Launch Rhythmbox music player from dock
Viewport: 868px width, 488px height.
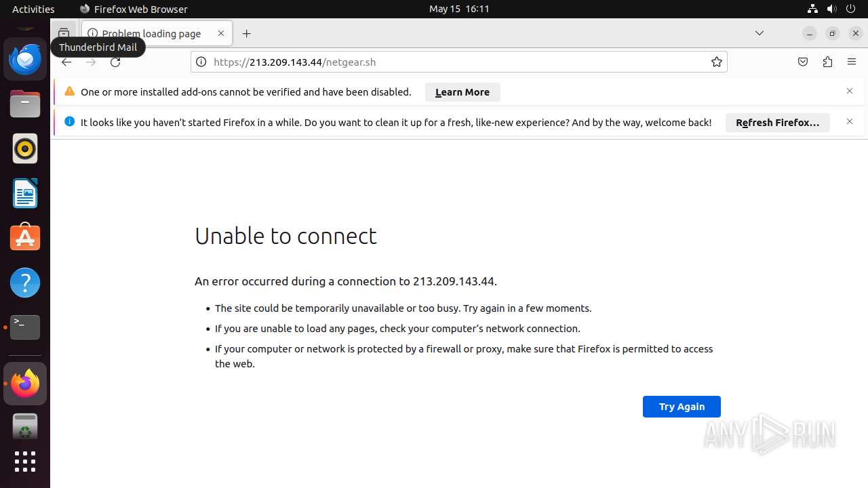point(25,149)
